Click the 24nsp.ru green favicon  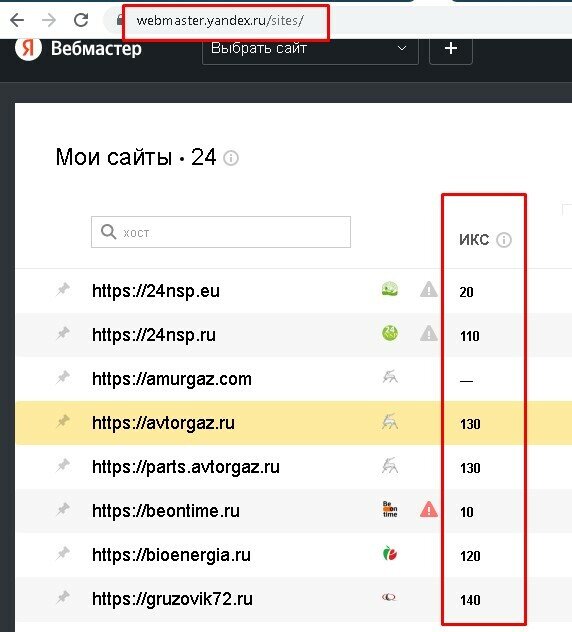390,334
